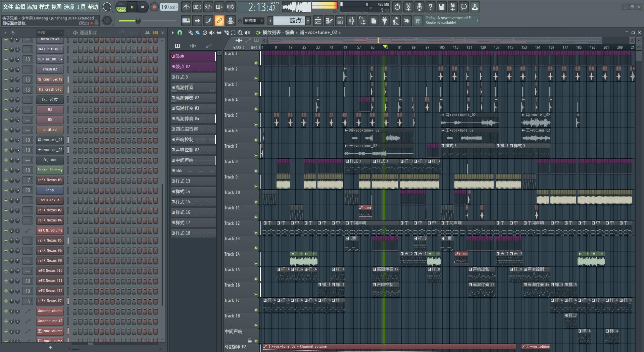This screenshot has width=644, height=352.
Task: Toggle mute on the crash #2 channel
Action: [6, 69]
